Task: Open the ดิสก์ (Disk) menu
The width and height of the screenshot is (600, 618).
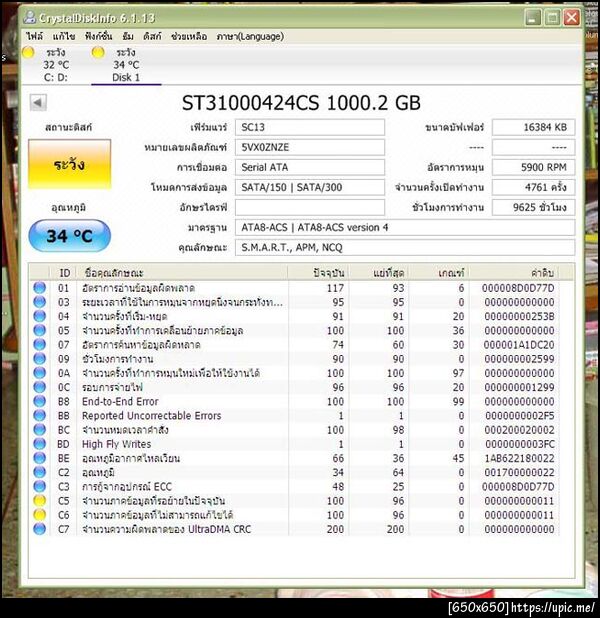Action: tap(152, 36)
